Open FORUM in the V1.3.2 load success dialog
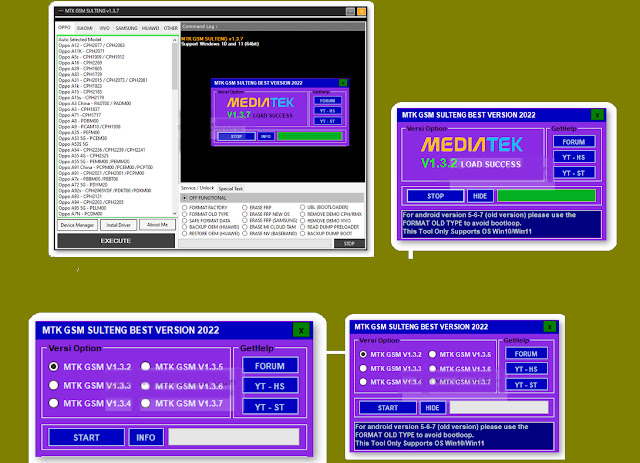 (x=574, y=142)
